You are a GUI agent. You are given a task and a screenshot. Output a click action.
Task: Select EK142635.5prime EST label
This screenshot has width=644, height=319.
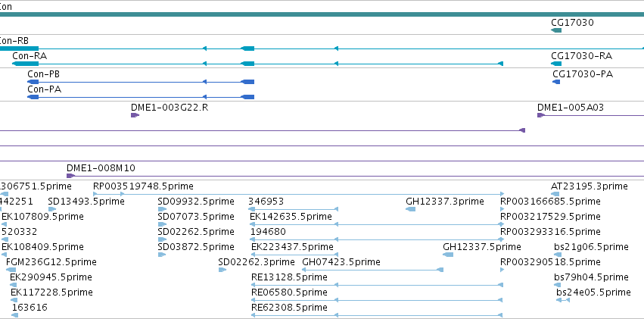coord(291,216)
